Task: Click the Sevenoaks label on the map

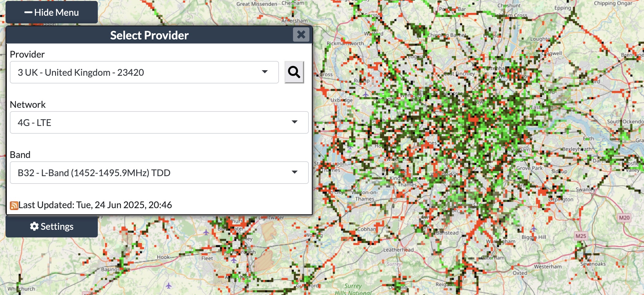Action: point(593,264)
